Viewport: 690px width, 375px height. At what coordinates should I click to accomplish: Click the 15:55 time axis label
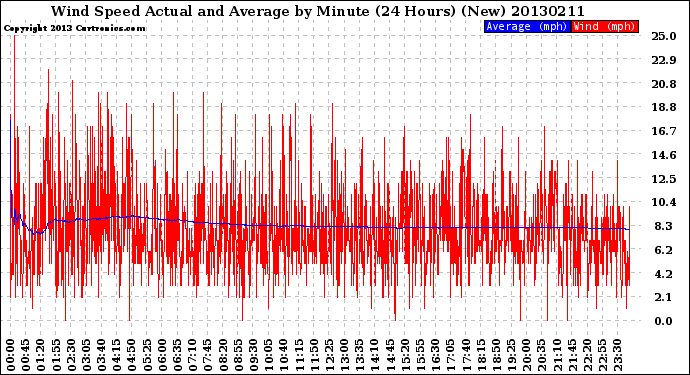point(420,354)
